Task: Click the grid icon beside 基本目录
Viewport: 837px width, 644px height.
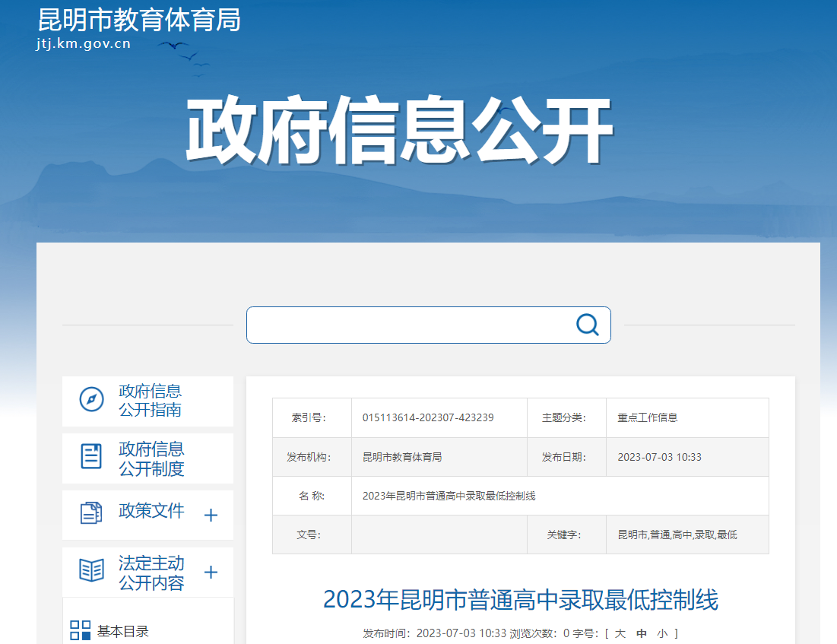Action: point(80,630)
